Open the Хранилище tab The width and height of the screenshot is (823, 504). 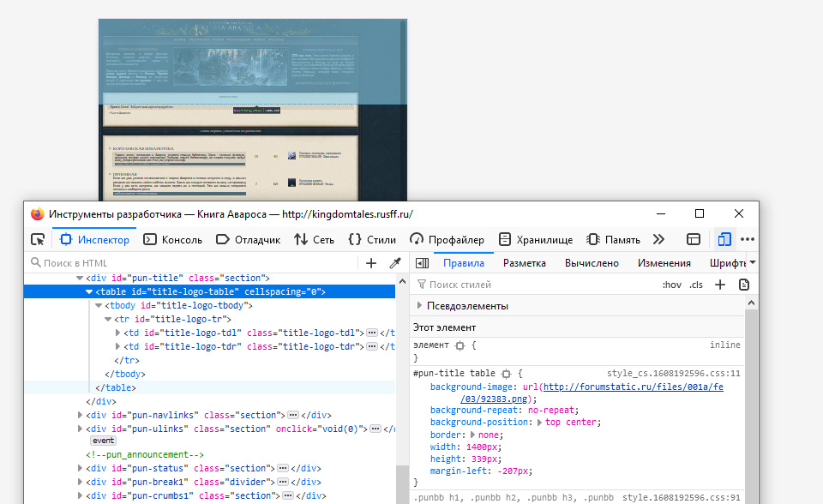click(x=535, y=239)
